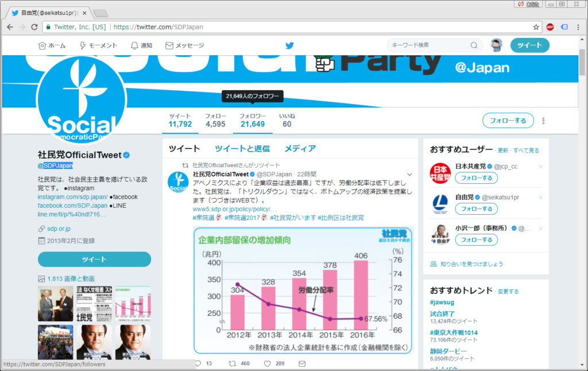This screenshot has height=371, width=588.
Task: Open www5.sdp.or.jp/policy link in tweet
Action: point(234,209)
